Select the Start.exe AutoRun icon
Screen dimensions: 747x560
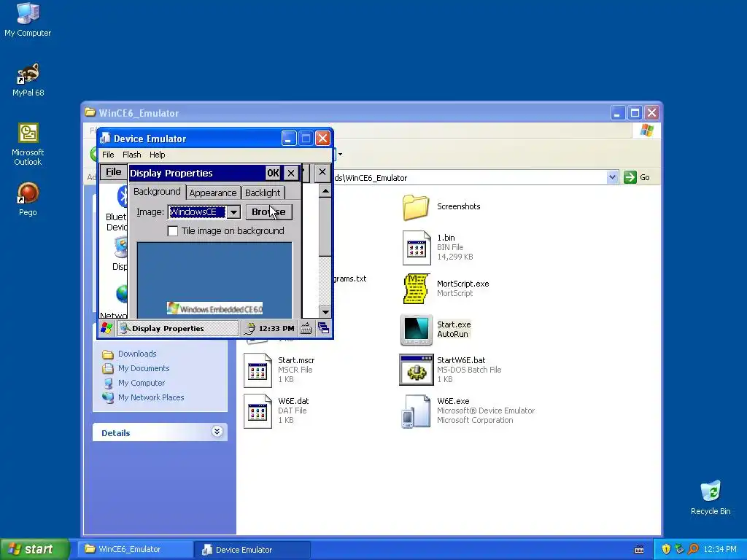pos(417,330)
